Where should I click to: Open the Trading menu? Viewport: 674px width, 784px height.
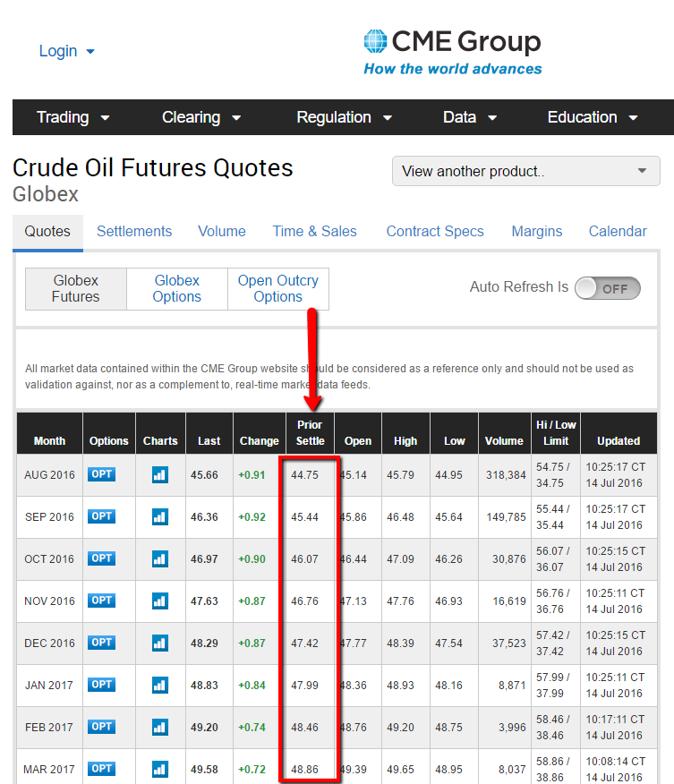click(73, 117)
